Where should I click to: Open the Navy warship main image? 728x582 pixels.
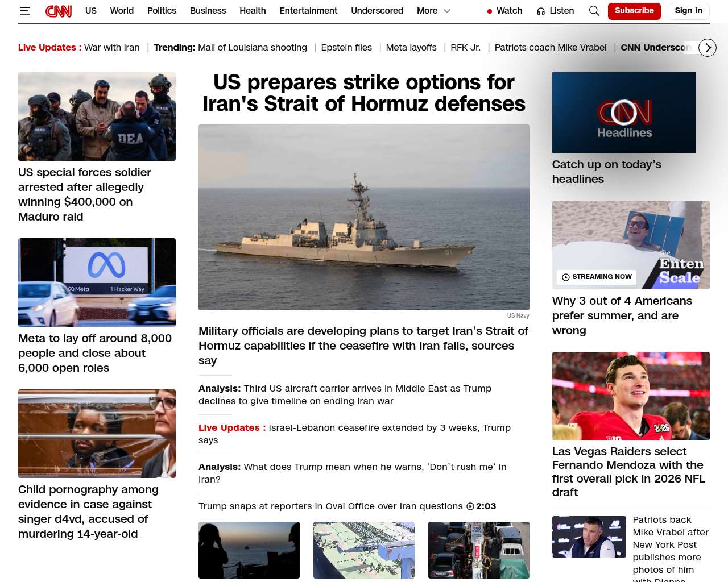[364, 217]
